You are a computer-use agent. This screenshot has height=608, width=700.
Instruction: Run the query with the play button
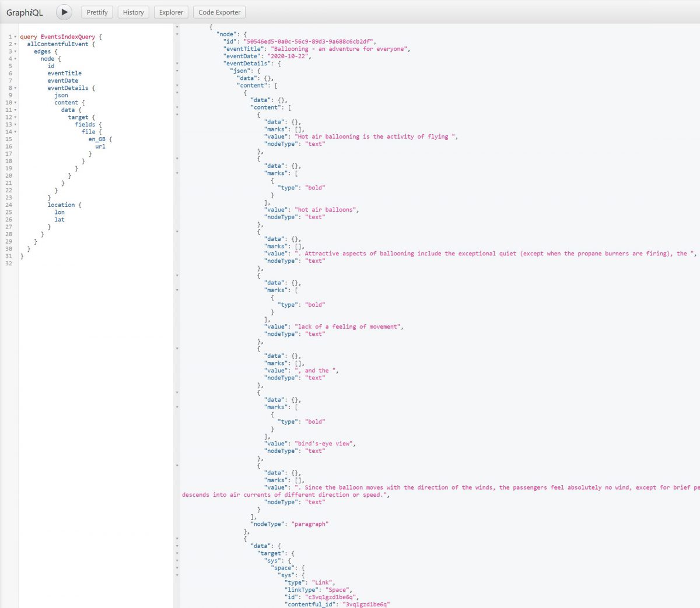(64, 12)
